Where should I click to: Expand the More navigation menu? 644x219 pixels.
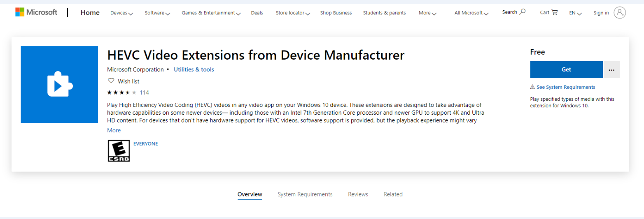pyautogui.click(x=427, y=13)
